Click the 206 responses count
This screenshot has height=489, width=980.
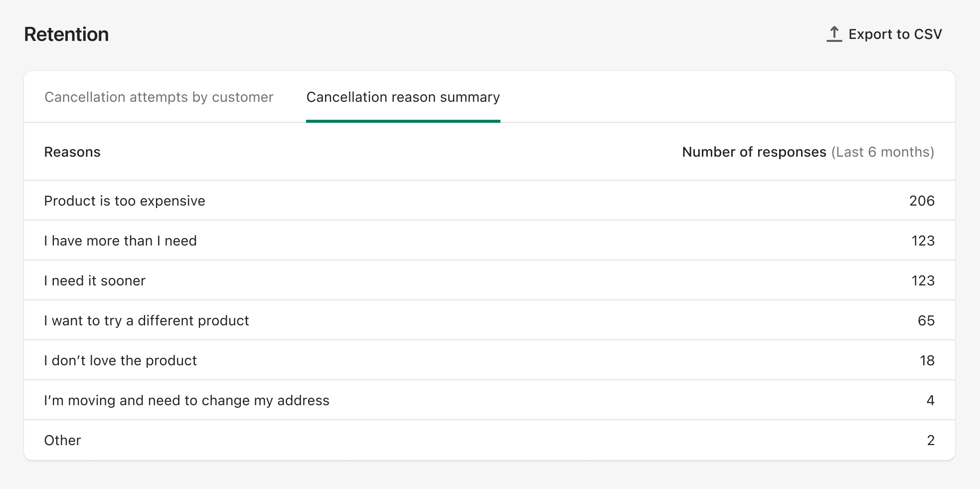922,201
